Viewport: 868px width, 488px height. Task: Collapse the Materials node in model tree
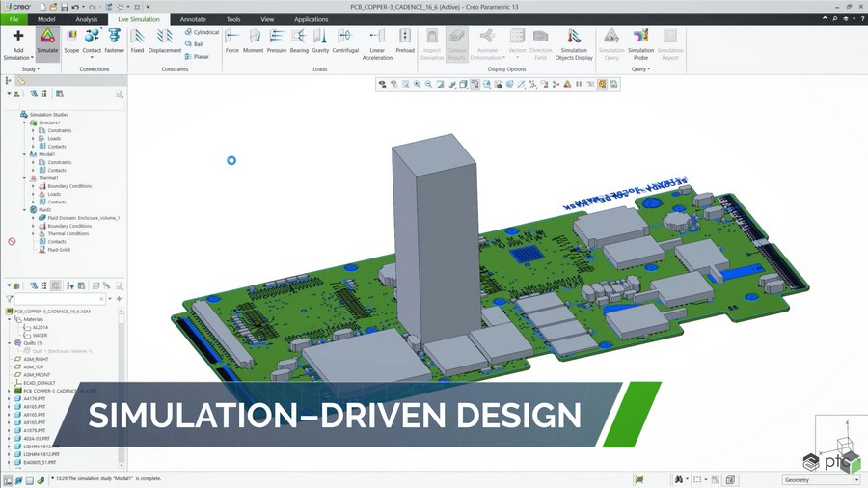(x=10, y=319)
